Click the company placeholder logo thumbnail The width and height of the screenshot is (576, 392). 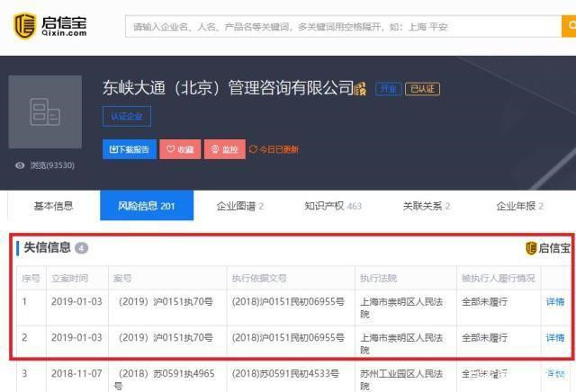(x=45, y=112)
